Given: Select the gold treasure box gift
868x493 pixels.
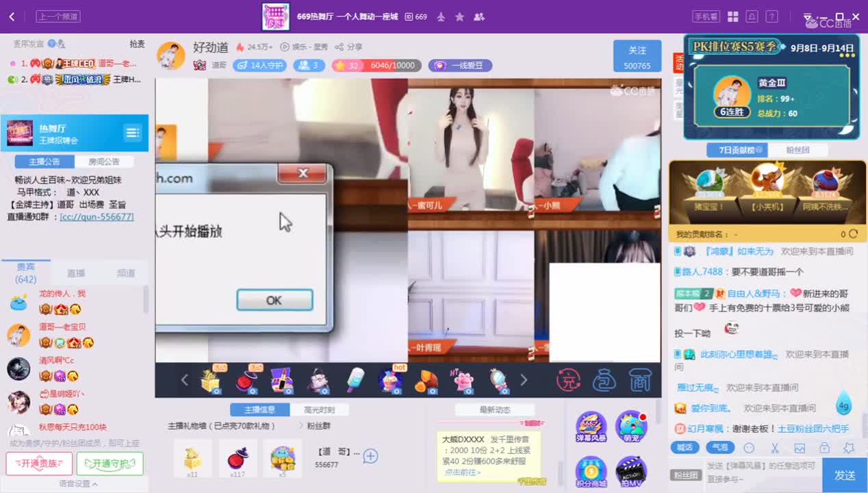Looking at the screenshot, I should [212, 380].
